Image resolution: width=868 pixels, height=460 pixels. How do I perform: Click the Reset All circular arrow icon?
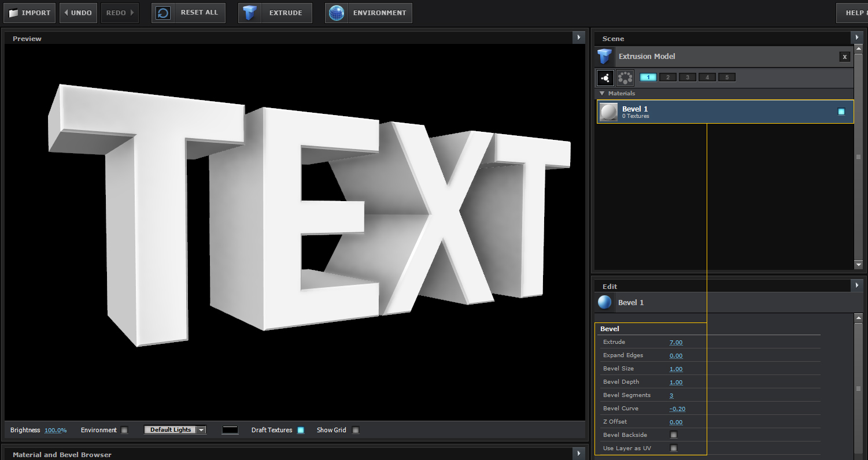164,13
